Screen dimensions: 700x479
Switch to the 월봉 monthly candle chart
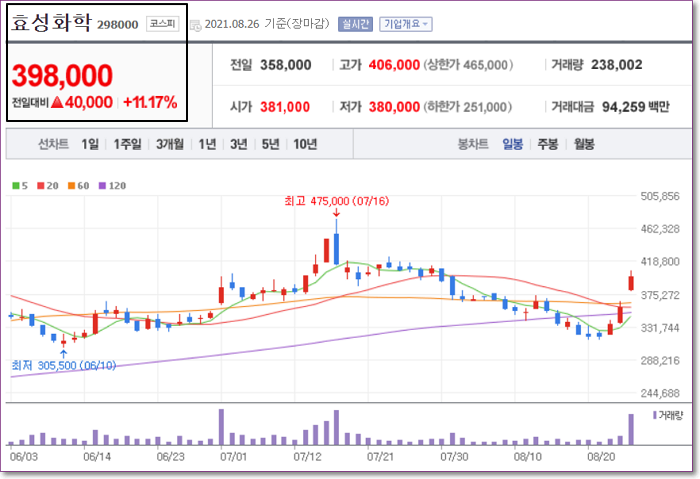tap(584, 144)
